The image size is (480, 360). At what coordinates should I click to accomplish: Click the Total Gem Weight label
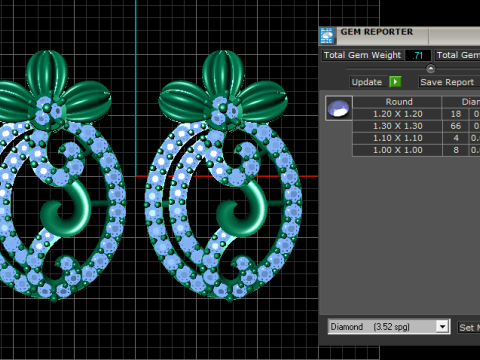[363, 55]
